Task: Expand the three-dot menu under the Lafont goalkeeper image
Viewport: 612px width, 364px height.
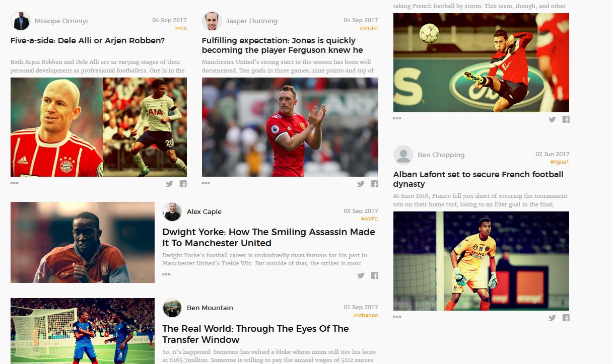Action: 397,317
